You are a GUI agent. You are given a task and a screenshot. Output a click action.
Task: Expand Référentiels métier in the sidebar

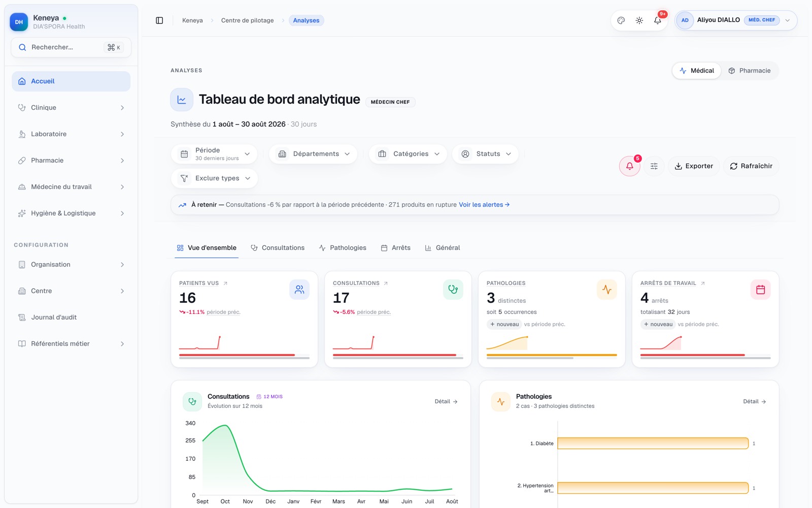tap(71, 344)
